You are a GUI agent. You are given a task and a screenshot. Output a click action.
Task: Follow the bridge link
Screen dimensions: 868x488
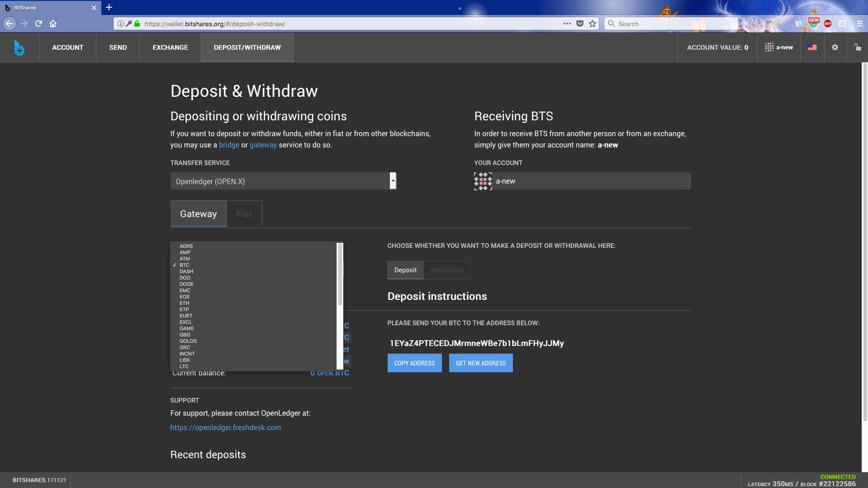click(229, 145)
